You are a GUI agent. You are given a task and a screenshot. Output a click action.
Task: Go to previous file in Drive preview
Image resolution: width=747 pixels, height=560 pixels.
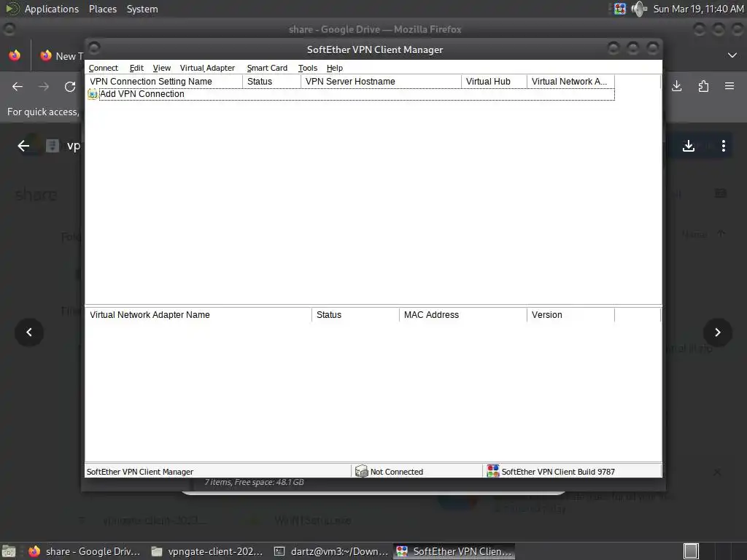pyautogui.click(x=29, y=332)
